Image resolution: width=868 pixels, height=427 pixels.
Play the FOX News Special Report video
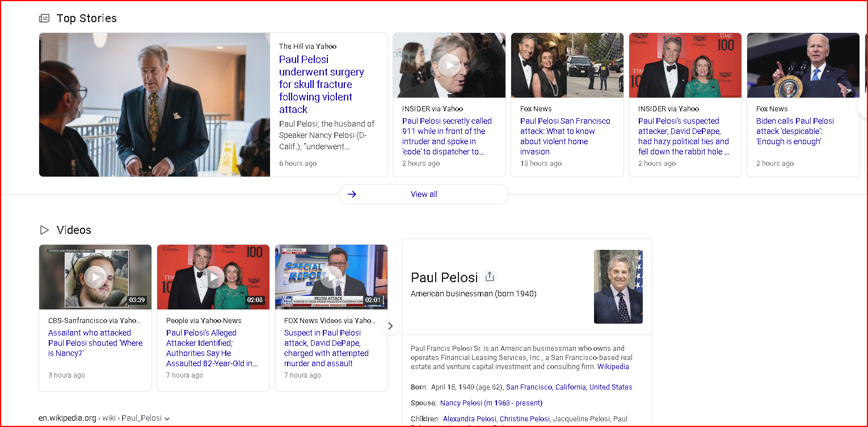tap(331, 277)
